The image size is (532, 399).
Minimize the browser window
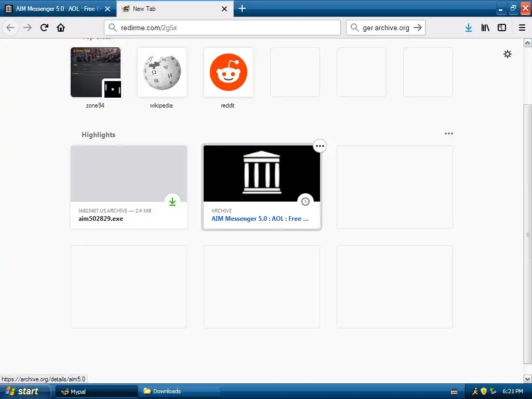(x=500, y=9)
